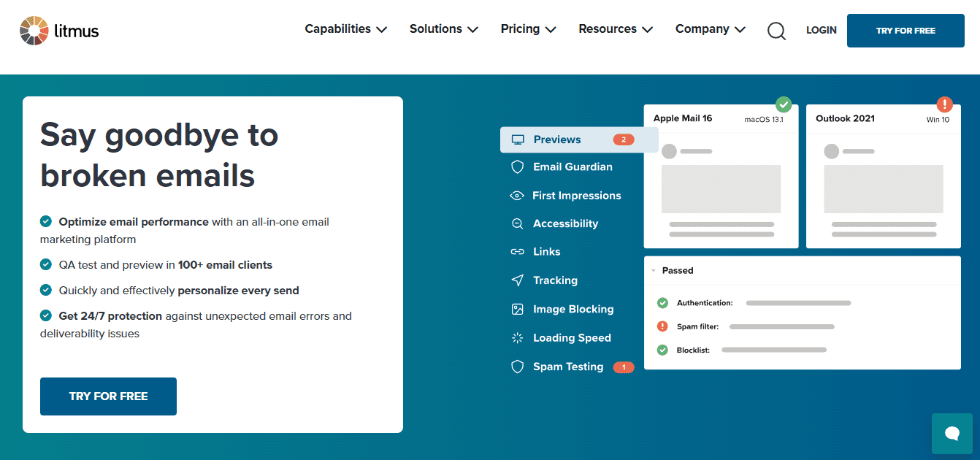Select the Loading Speed icon

click(517, 337)
